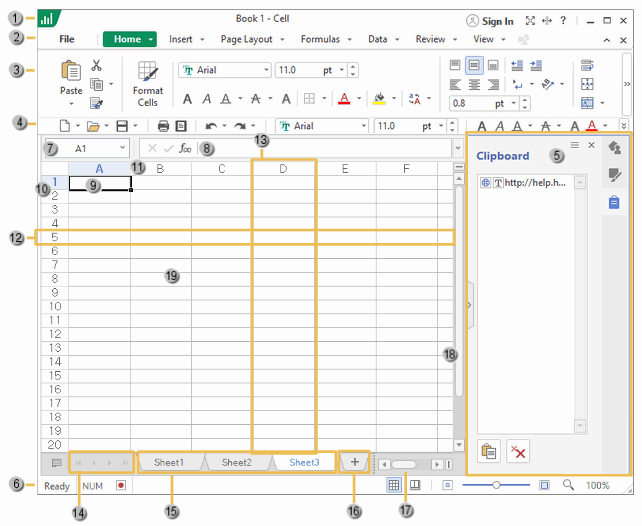The height and width of the screenshot is (526, 642).
Task: Open the Home tab dropdown arrow
Action: click(x=151, y=39)
